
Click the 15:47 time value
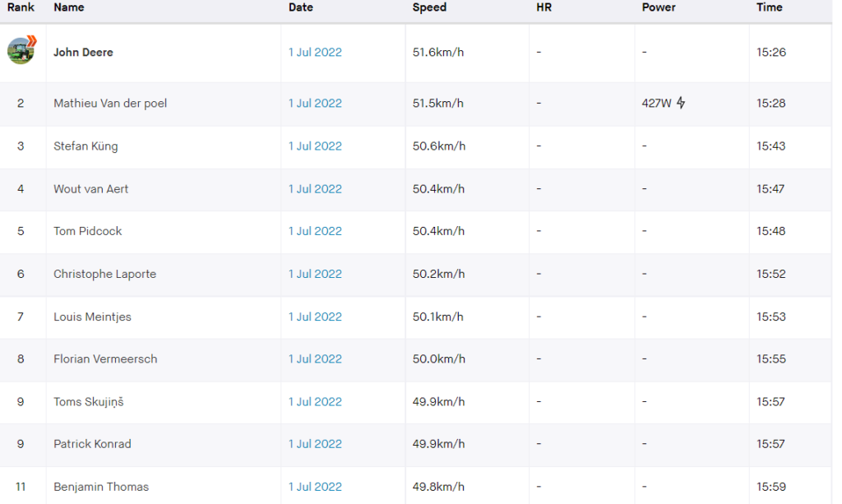(770, 189)
